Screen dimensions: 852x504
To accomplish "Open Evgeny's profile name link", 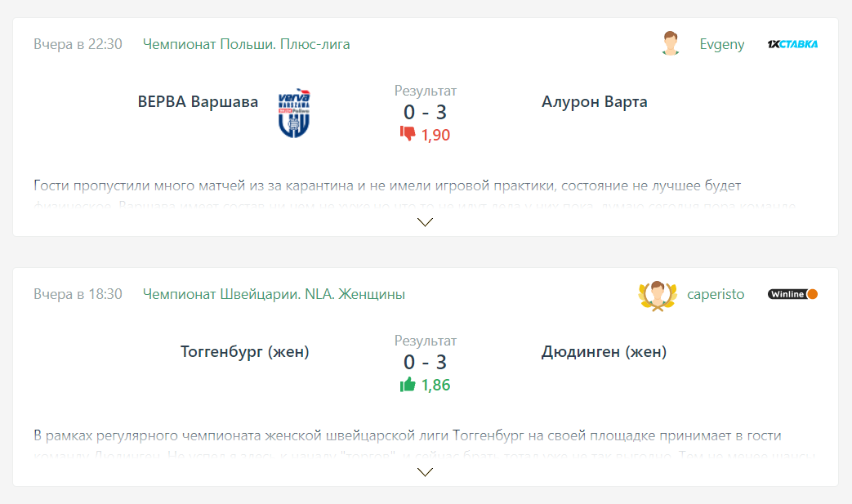I will tap(722, 44).
